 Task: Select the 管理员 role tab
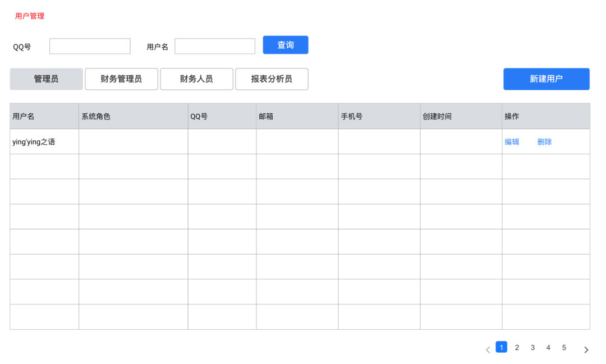tap(47, 79)
